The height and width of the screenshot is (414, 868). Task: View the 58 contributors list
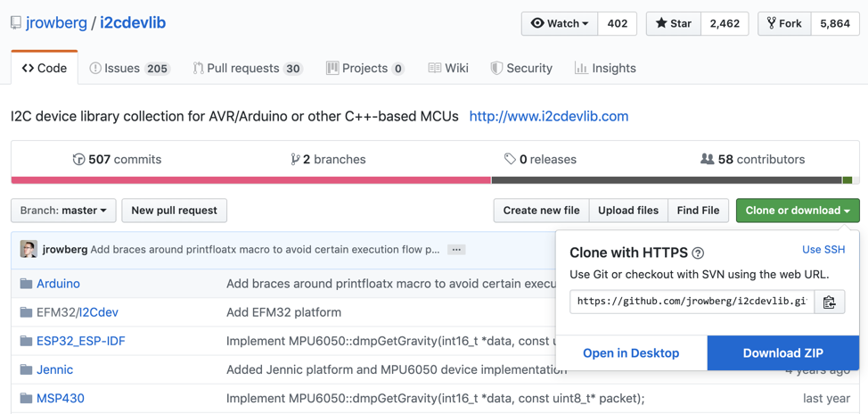[752, 160]
